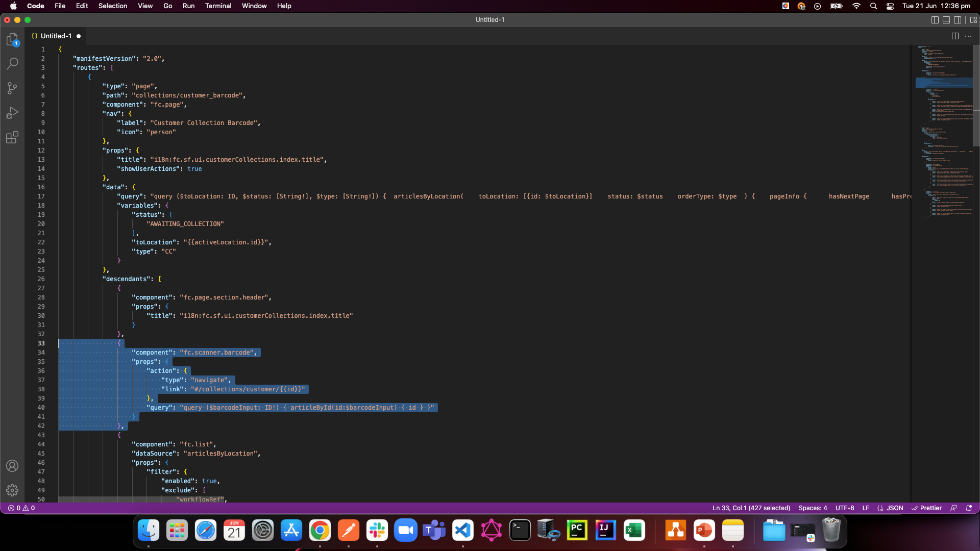Viewport: 980px width, 551px height.
Task: Open notifications bell in status bar
Action: pyautogui.click(x=969, y=508)
